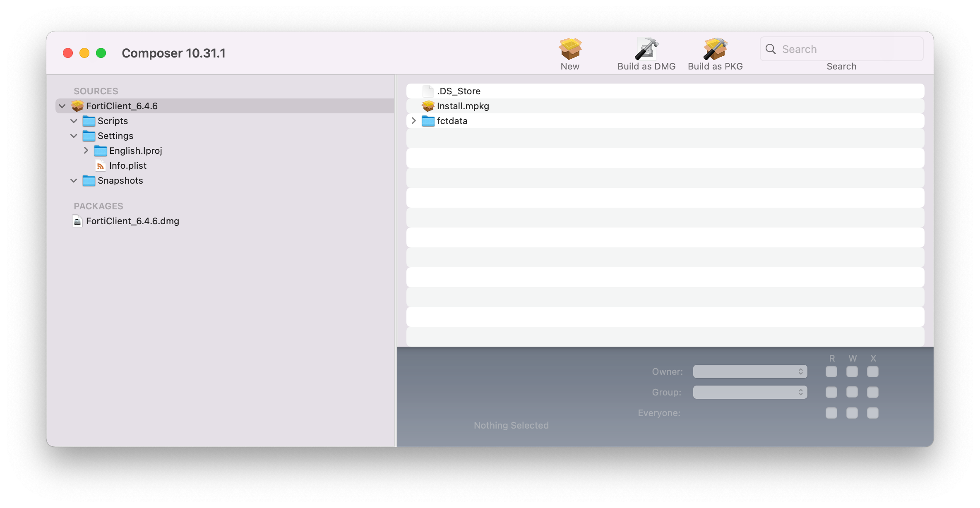
Task: Expand the fctdata folder chevron
Action: 413,121
